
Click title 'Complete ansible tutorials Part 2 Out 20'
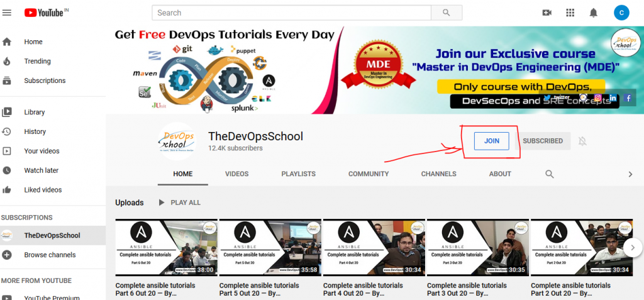pyautogui.click(x=571, y=289)
